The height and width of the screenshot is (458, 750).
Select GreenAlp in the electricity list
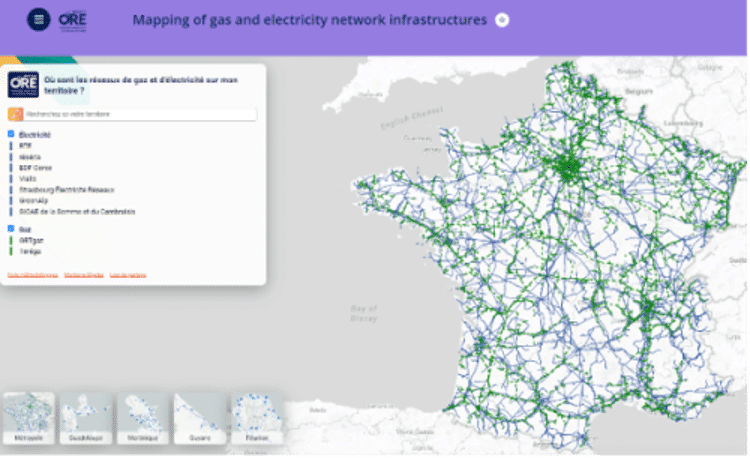tap(33, 201)
